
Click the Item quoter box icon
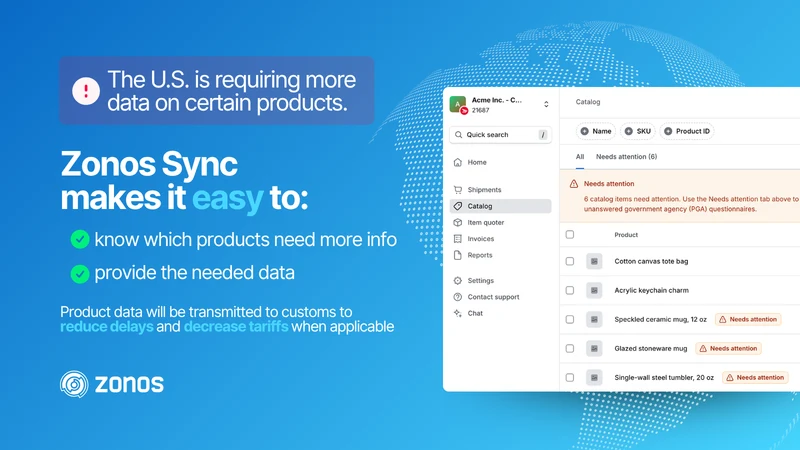(458, 222)
